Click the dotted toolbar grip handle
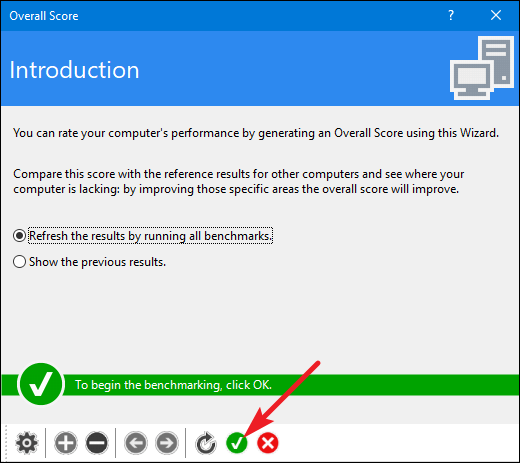Viewport: 520px width, 463px height. (6, 443)
